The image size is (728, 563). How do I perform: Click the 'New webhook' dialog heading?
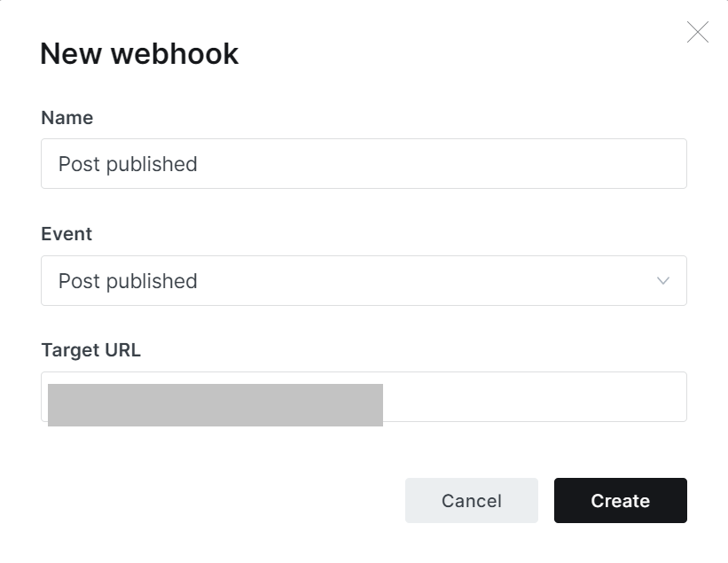pyautogui.click(x=139, y=54)
